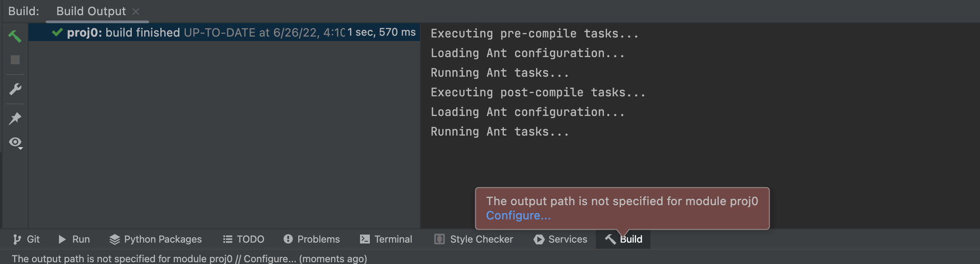Click the green hammer rebuild icon
This screenshot has height=264, width=980.
[x=15, y=36]
